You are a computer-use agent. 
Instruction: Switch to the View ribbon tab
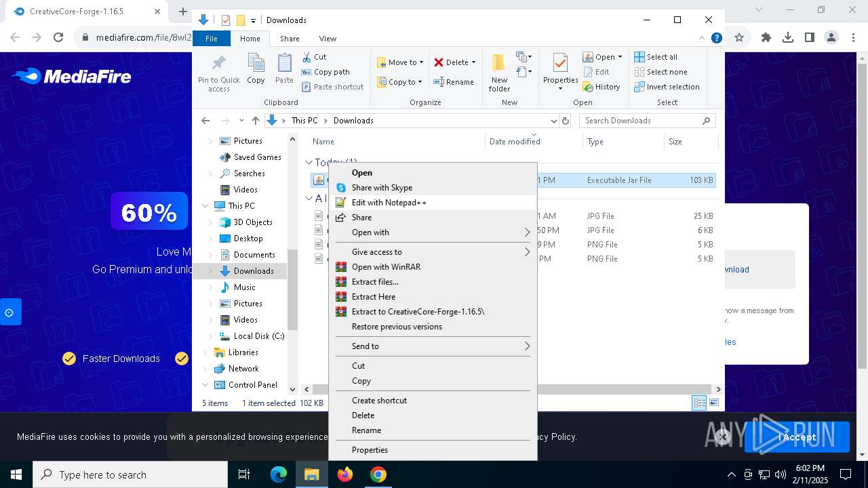click(x=328, y=39)
